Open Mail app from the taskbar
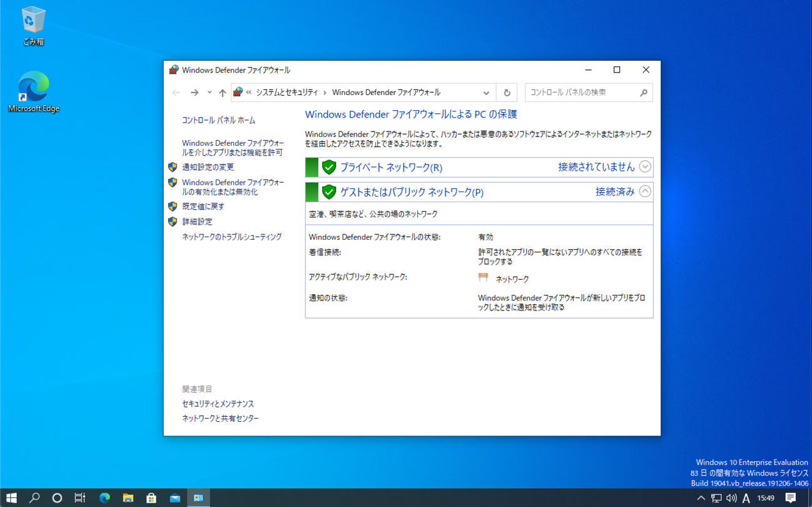The width and height of the screenshot is (812, 507). click(175, 498)
